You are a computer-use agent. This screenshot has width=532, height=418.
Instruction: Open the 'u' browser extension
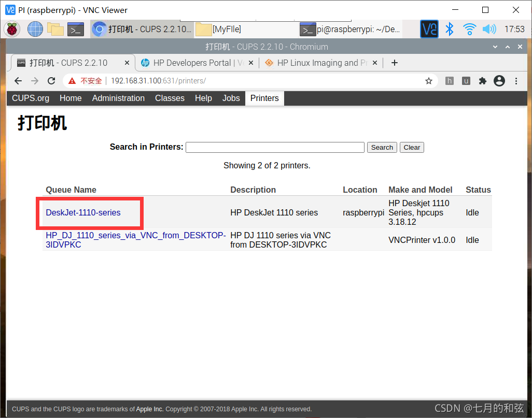(466, 81)
